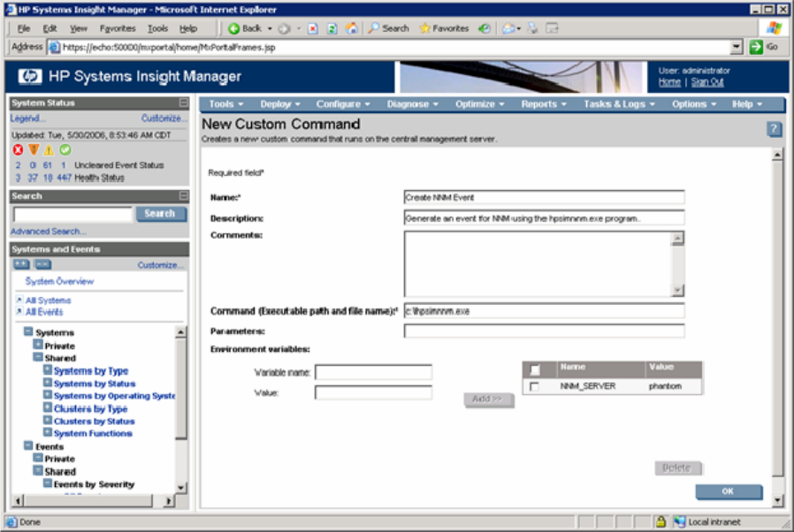This screenshot has height=532, width=794.
Task: Click the Go arrow beside address bar
Action: pyautogui.click(x=755, y=47)
